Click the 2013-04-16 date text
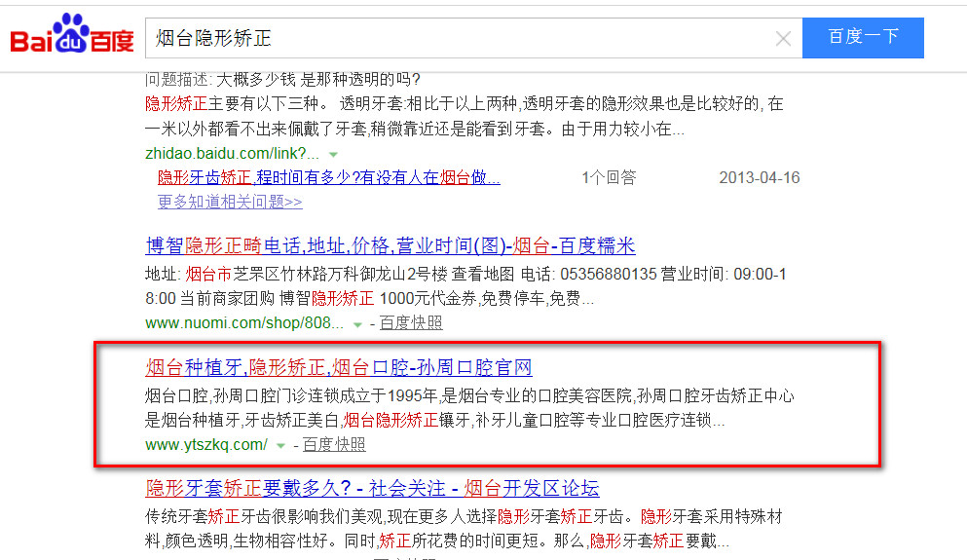967x560 pixels. pyautogui.click(x=759, y=177)
